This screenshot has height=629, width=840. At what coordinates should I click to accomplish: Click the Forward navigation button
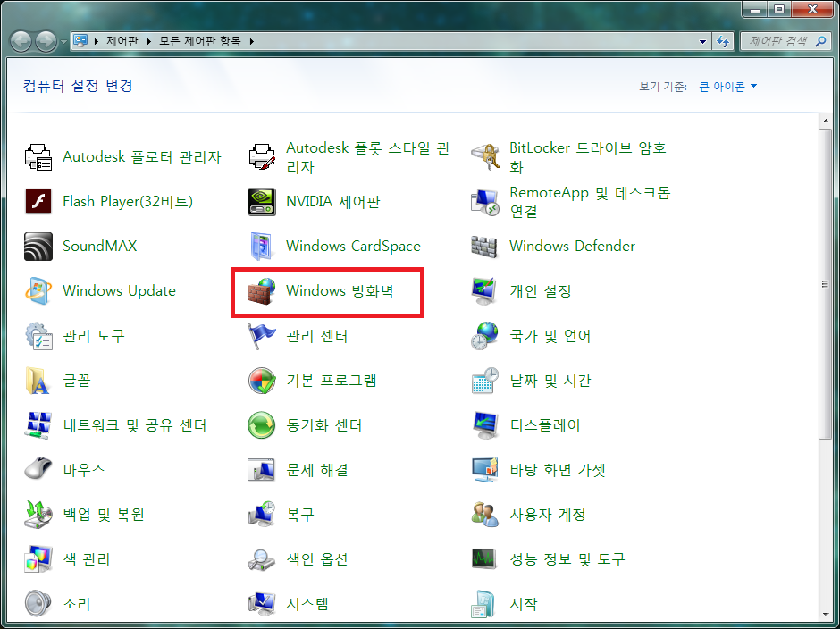click(46, 42)
